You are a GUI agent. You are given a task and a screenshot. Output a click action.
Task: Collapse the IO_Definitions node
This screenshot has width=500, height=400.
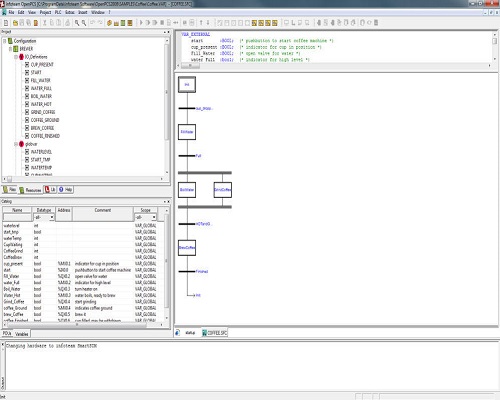pyautogui.click(x=16, y=57)
